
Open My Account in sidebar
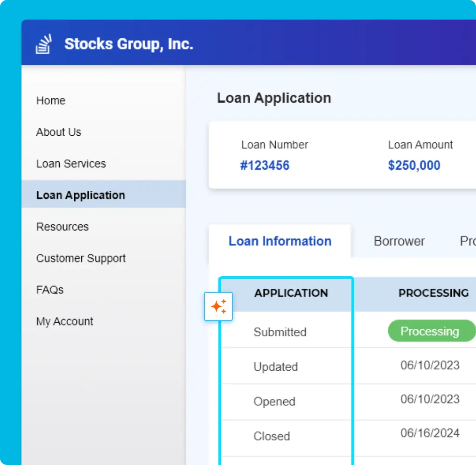point(64,321)
